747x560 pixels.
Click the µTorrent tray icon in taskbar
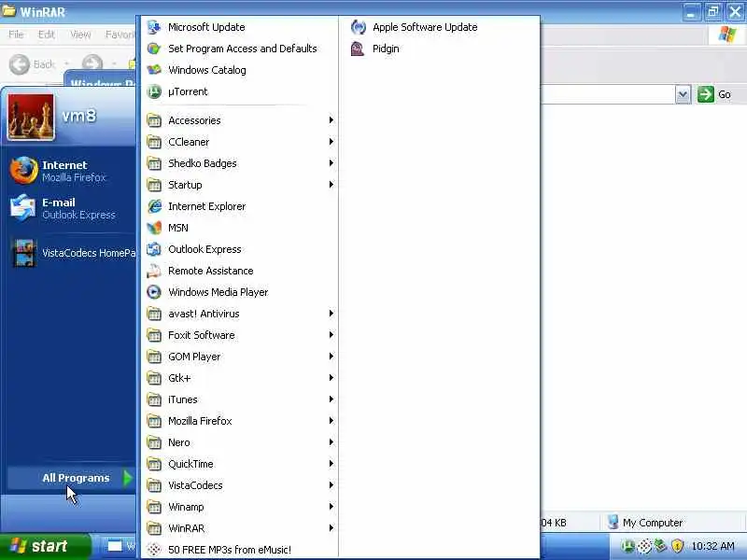[627, 546]
